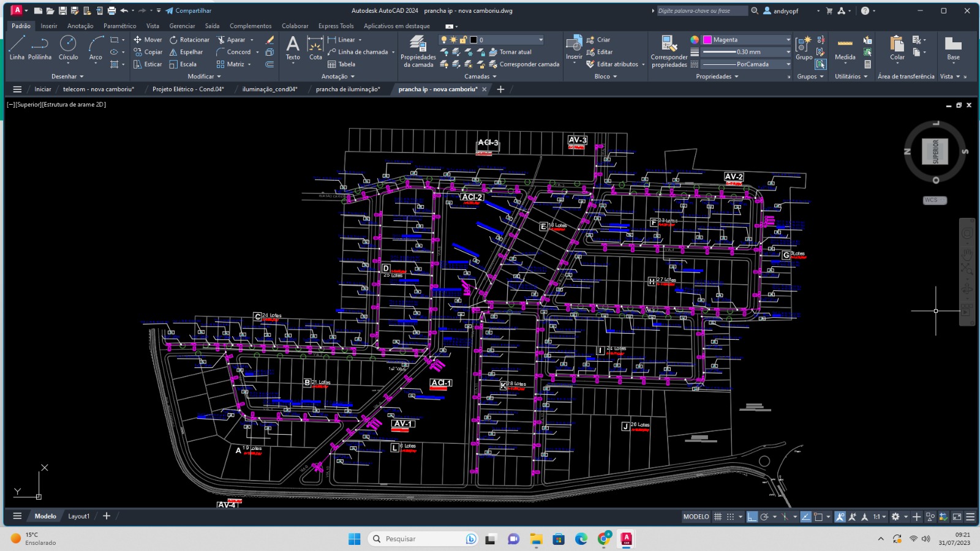Screen dimensions: 980x551
Task: Open the Magenta object color dropdown
Action: 788,40
